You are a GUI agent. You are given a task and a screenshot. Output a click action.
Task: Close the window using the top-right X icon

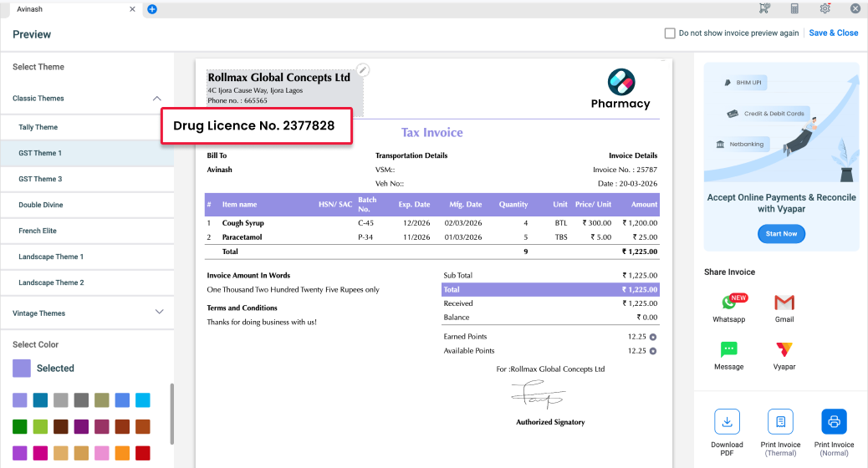coord(855,8)
